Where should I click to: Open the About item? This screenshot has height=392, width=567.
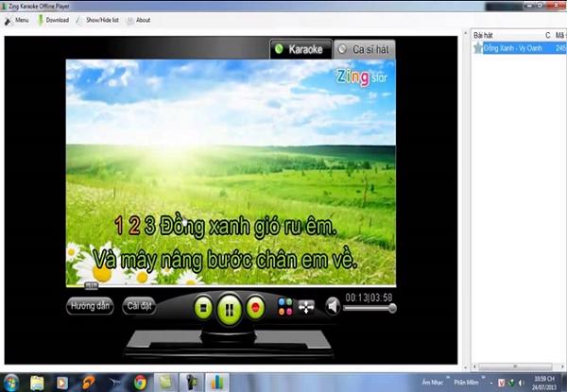click(138, 20)
